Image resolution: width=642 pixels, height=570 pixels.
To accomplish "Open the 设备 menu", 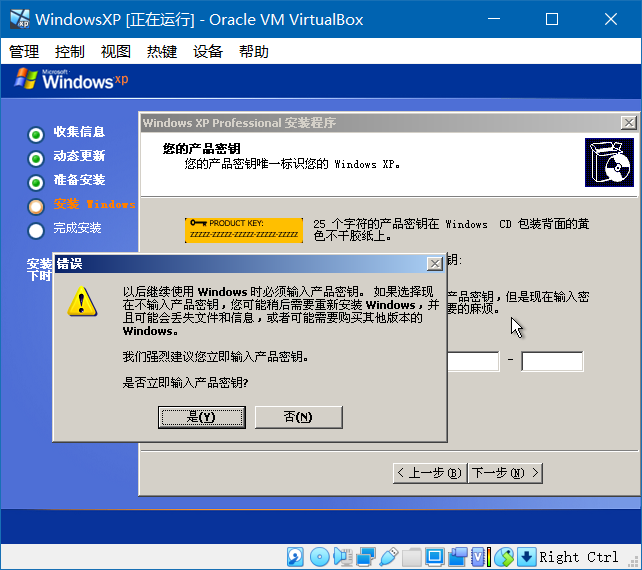I will (x=208, y=52).
